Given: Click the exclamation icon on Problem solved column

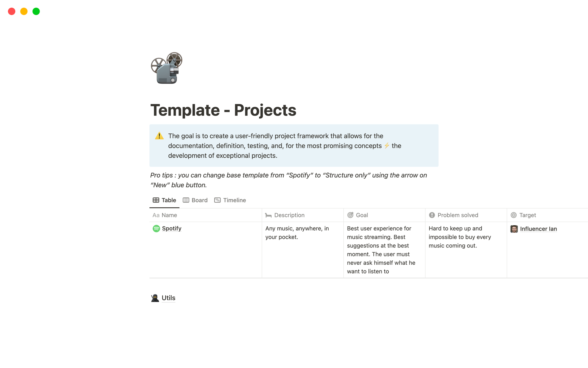Looking at the screenshot, I should pos(432,215).
